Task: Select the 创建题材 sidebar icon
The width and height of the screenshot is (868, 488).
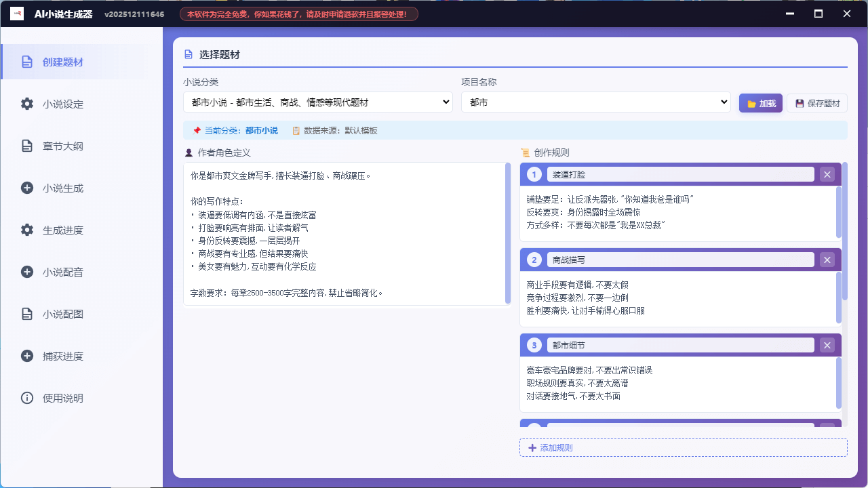Action: [x=26, y=61]
